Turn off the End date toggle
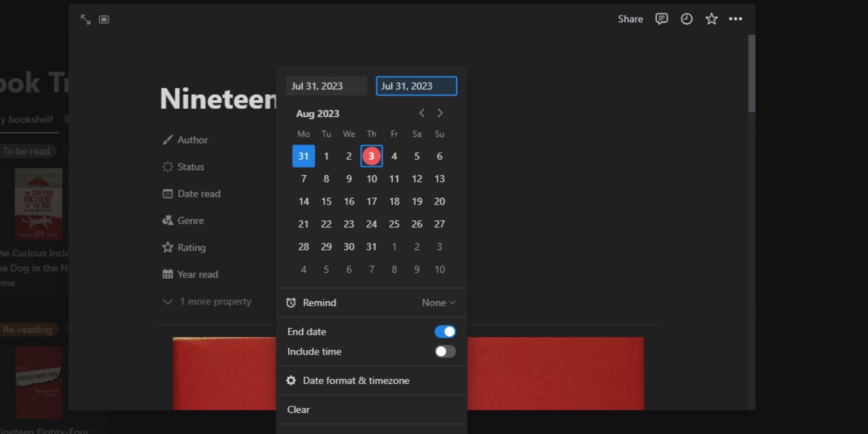Screen dimensions: 868x434 coord(445,332)
